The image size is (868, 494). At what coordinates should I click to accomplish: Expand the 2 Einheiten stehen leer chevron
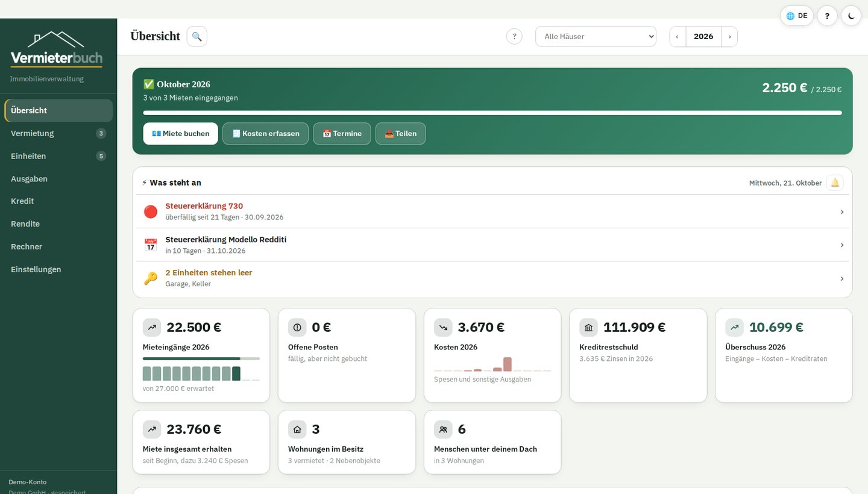pyautogui.click(x=842, y=279)
